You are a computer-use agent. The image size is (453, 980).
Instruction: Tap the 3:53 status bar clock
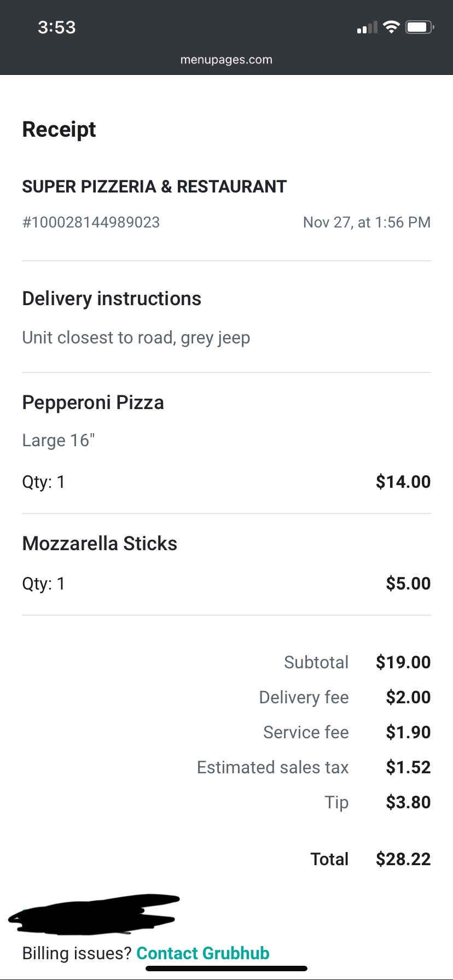(57, 27)
